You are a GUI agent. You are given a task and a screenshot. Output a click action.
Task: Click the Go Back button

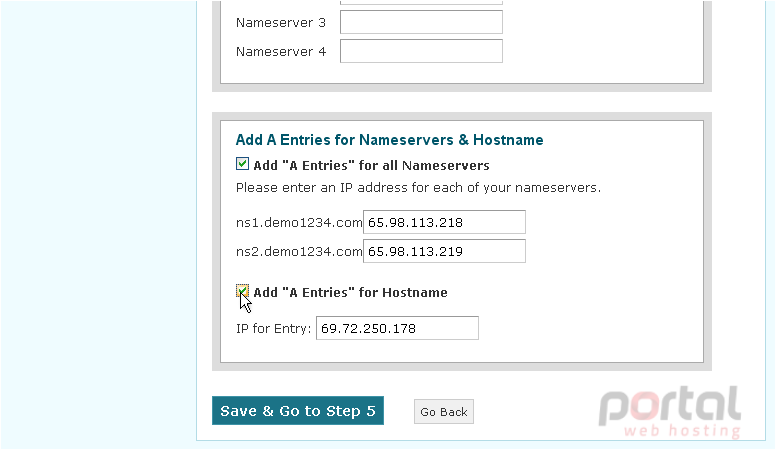444,412
